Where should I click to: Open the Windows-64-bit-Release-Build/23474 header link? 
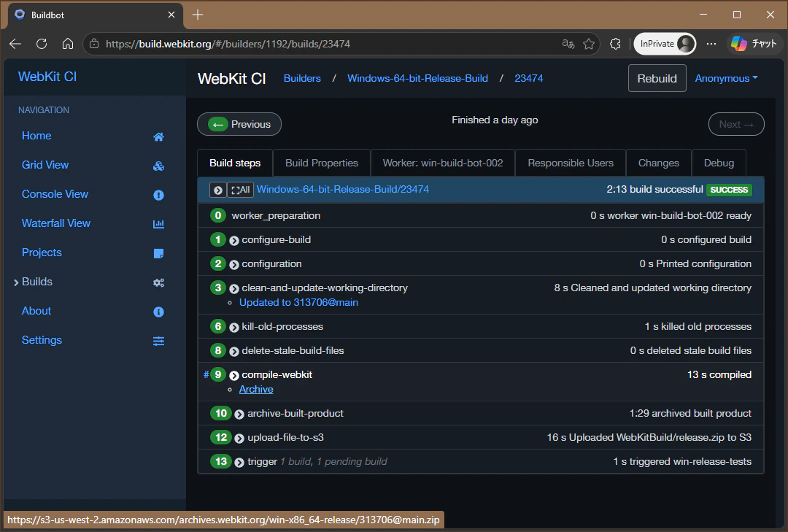pos(343,189)
